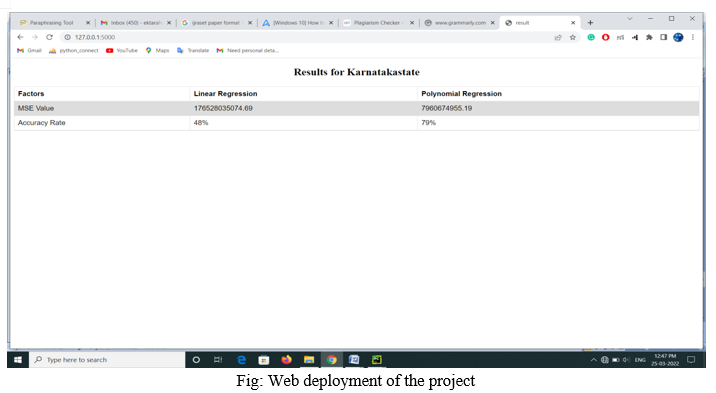Screen dimensions: 716x393
Task: Open the Chrome three-dot menu
Action: click(x=693, y=37)
